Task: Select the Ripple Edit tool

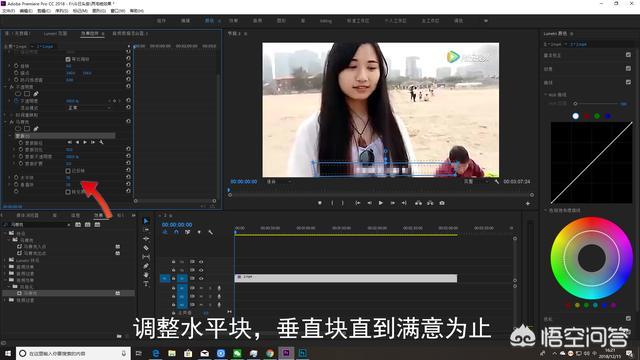Action: pyautogui.click(x=146, y=239)
